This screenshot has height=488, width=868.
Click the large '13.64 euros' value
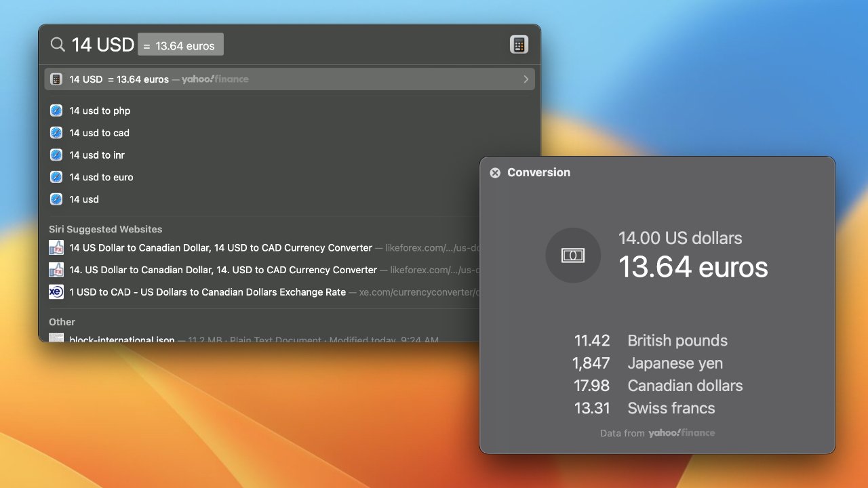tap(693, 267)
